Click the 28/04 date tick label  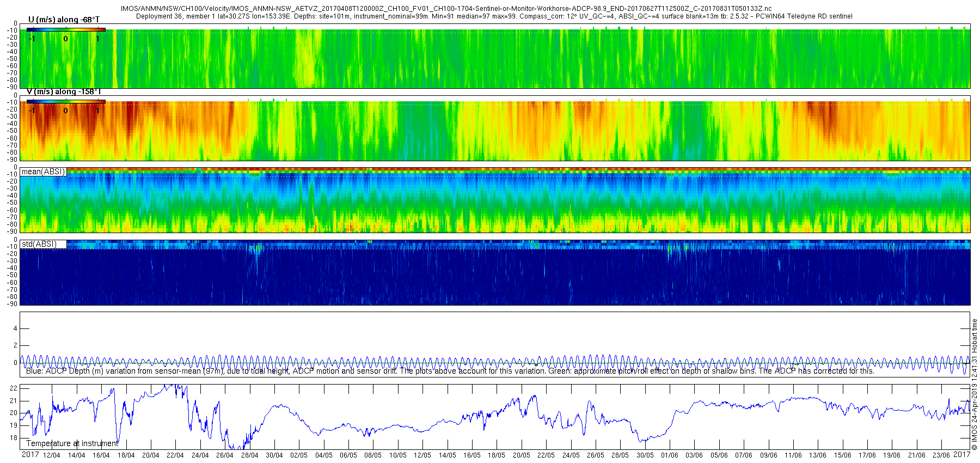[x=249, y=455]
